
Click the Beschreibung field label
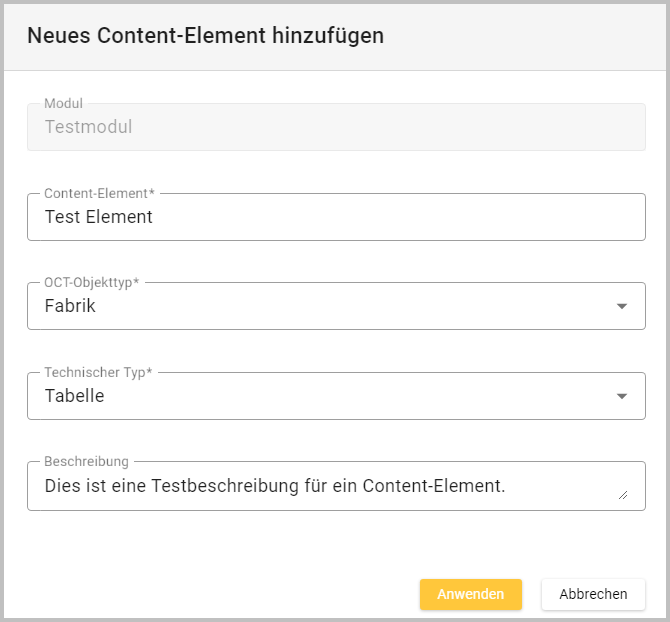click(86, 461)
